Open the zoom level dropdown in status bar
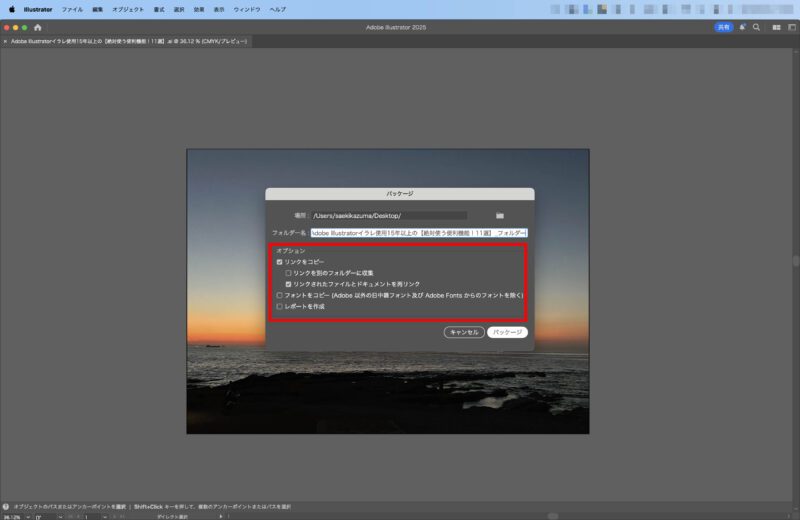The image size is (800, 520). [x=27, y=517]
